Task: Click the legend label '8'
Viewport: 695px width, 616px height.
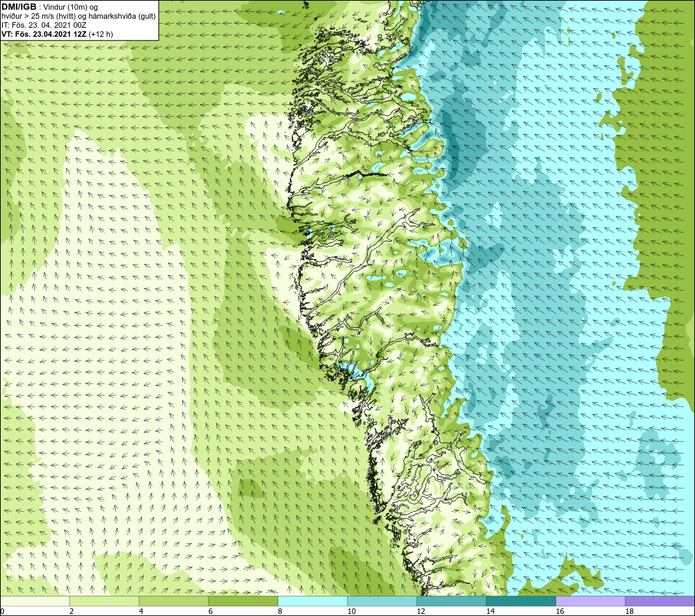Action: coord(279,612)
